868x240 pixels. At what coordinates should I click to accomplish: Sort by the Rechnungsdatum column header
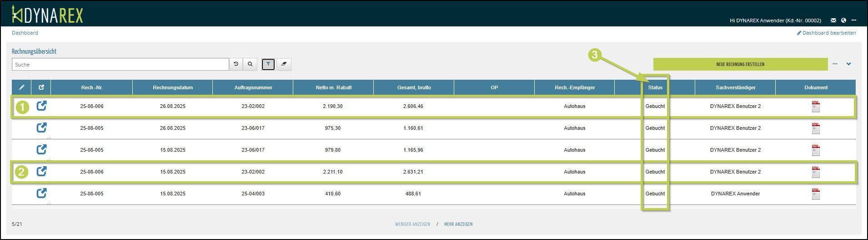(172, 87)
